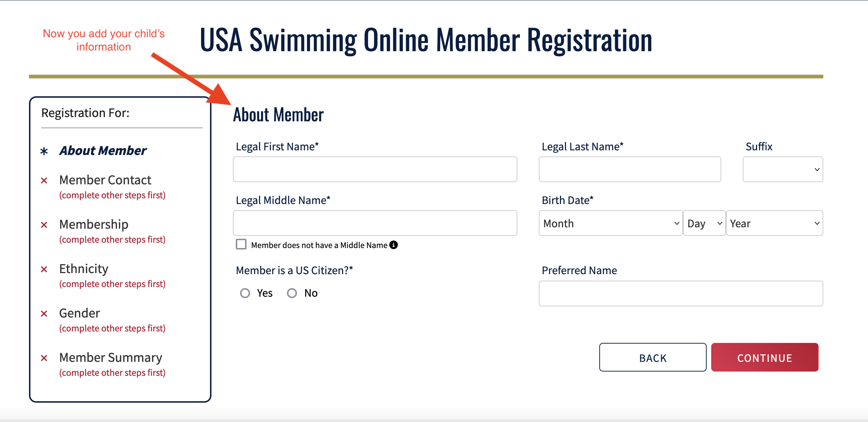Open the birth Month dropdown
Viewport: 868px width, 422px height.
610,223
